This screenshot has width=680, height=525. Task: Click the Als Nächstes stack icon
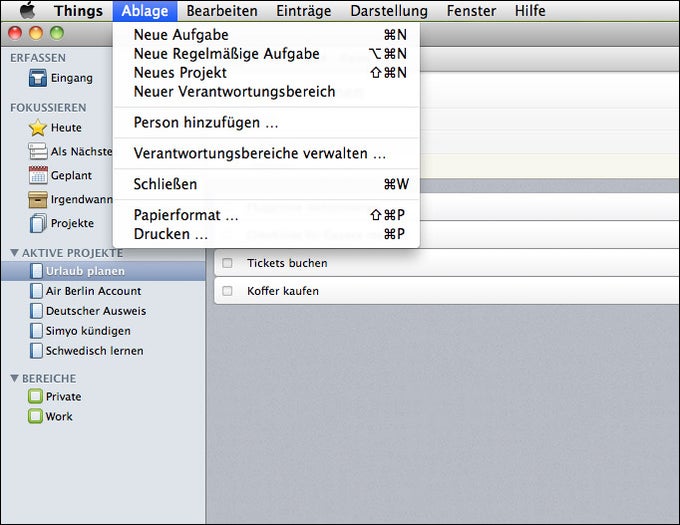pos(38,151)
